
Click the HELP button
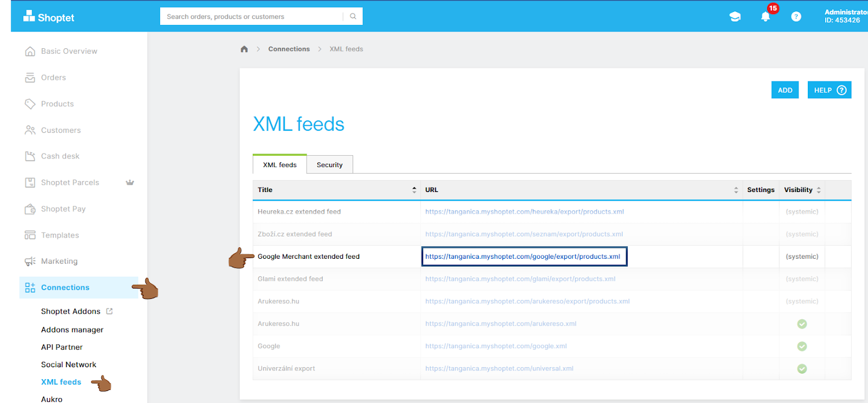(x=829, y=90)
